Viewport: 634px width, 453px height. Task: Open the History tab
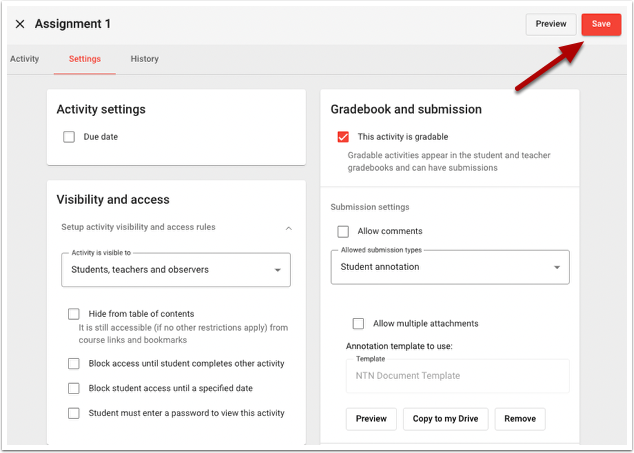(144, 59)
